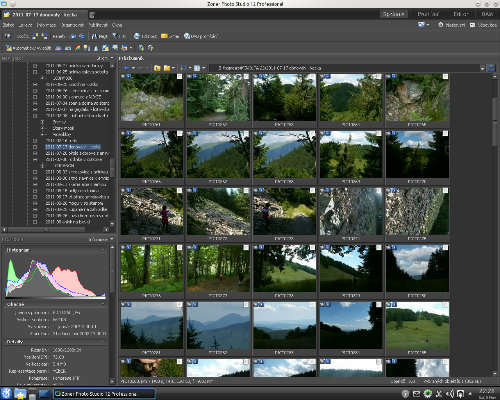Open the Publikovat menu
Viewport: 500px width, 400px height.
click(98, 25)
